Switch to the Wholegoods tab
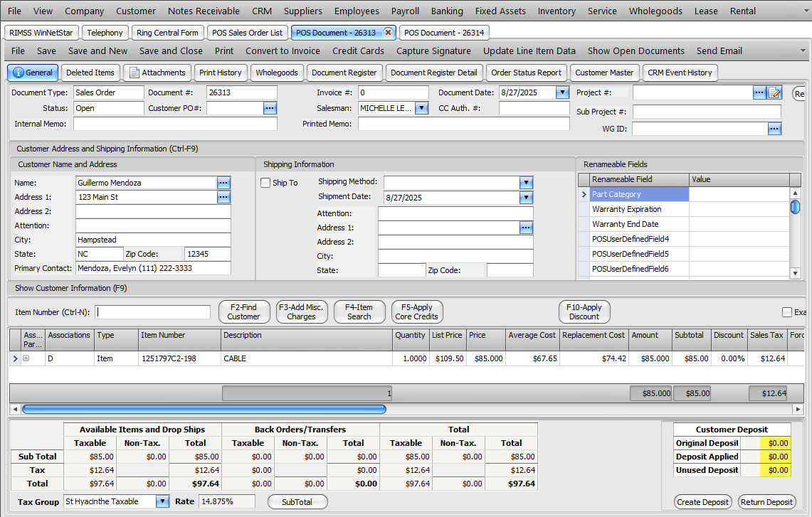The height and width of the screenshot is (517, 812). (277, 73)
